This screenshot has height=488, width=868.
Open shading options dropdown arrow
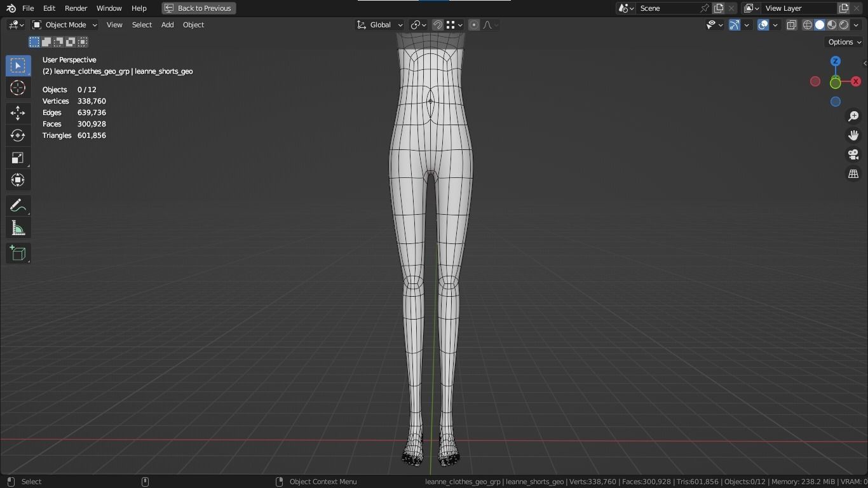click(856, 25)
